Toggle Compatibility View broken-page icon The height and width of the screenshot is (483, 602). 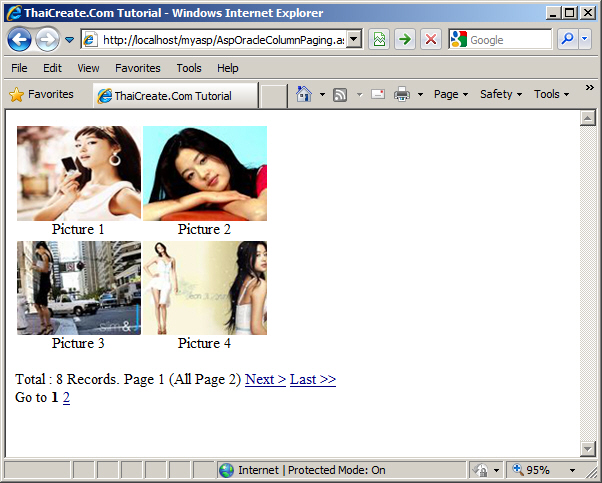coord(379,40)
